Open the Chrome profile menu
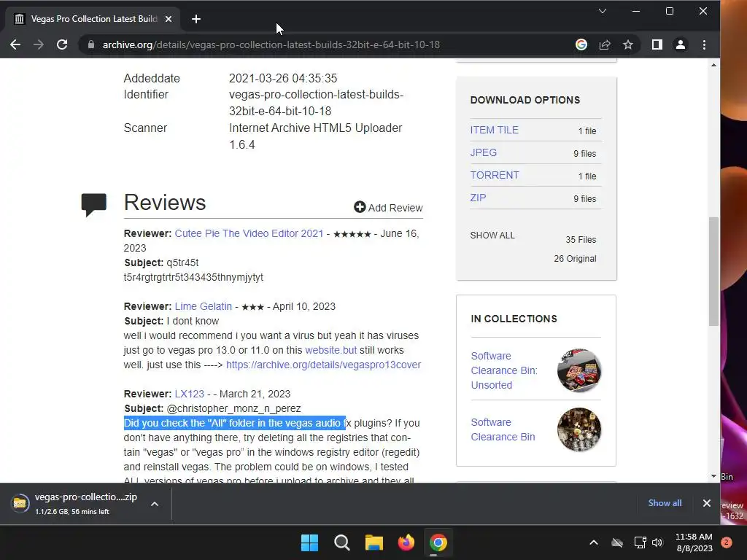The height and width of the screenshot is (560, 747). (681, 44)
